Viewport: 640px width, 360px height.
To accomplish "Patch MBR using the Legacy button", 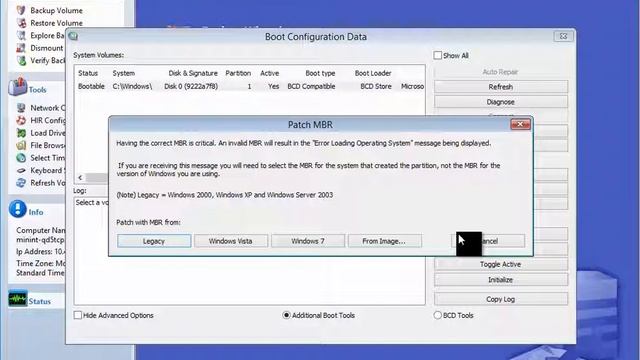I will point(154,241).
